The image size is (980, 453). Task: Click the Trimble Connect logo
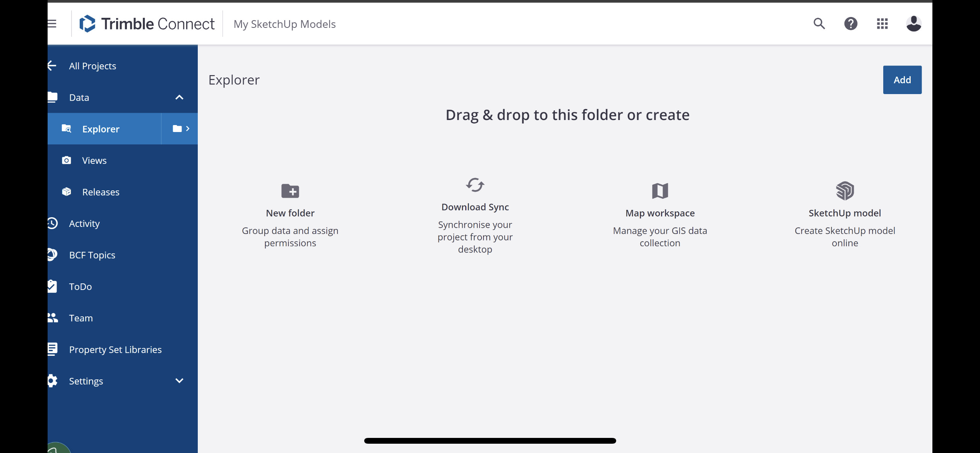(147, 24)
